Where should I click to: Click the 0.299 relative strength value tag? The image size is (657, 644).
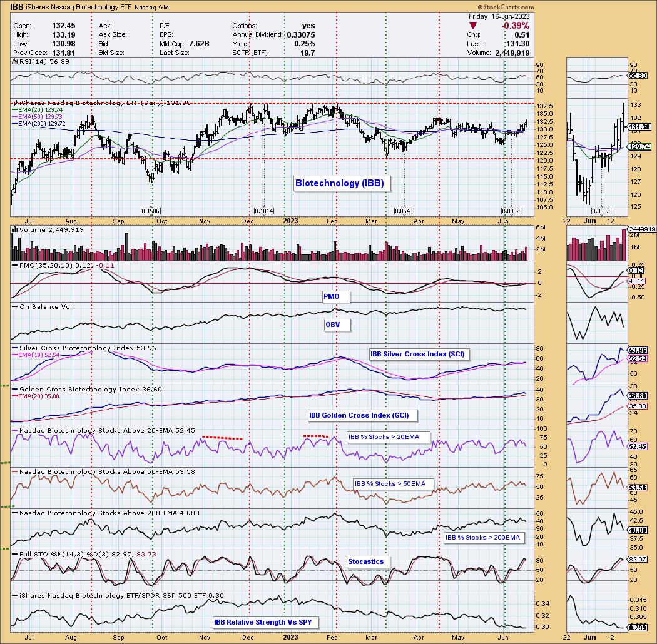point(638,628)
